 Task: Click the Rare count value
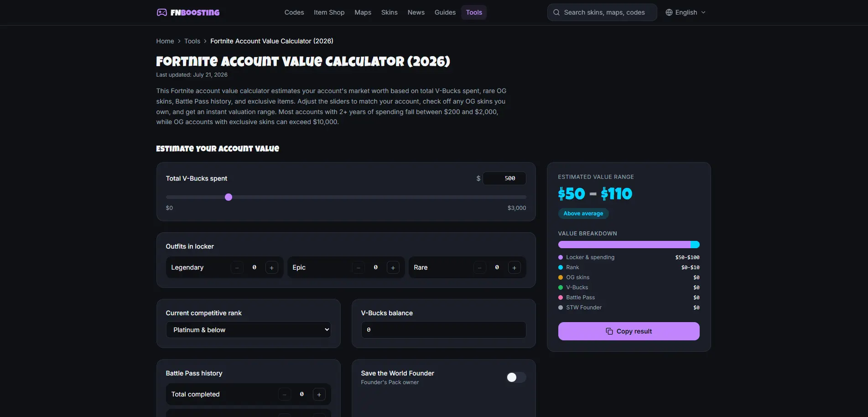497,267
